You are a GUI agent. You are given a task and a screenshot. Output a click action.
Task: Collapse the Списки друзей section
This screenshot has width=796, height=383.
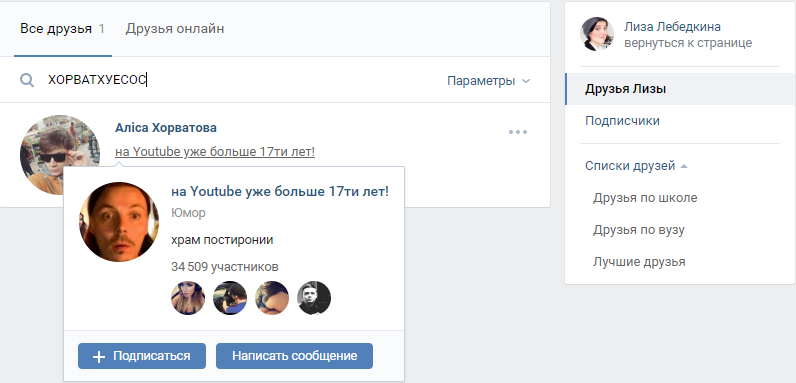pyautogui.click(x=636, y=166)
